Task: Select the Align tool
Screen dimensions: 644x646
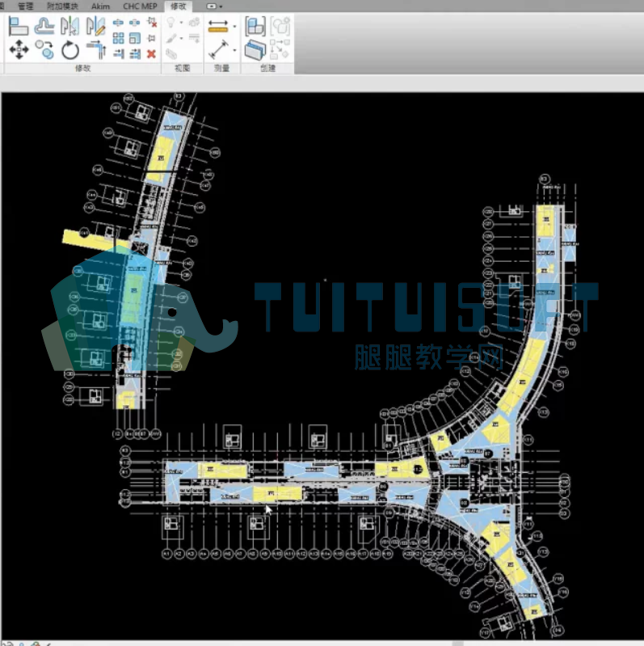Action: (x=18, y=26)
